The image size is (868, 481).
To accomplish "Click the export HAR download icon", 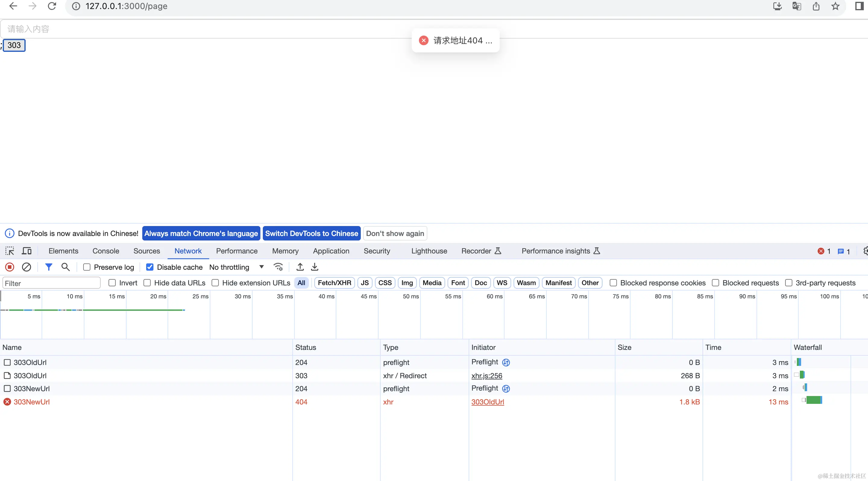I will 314,267.
